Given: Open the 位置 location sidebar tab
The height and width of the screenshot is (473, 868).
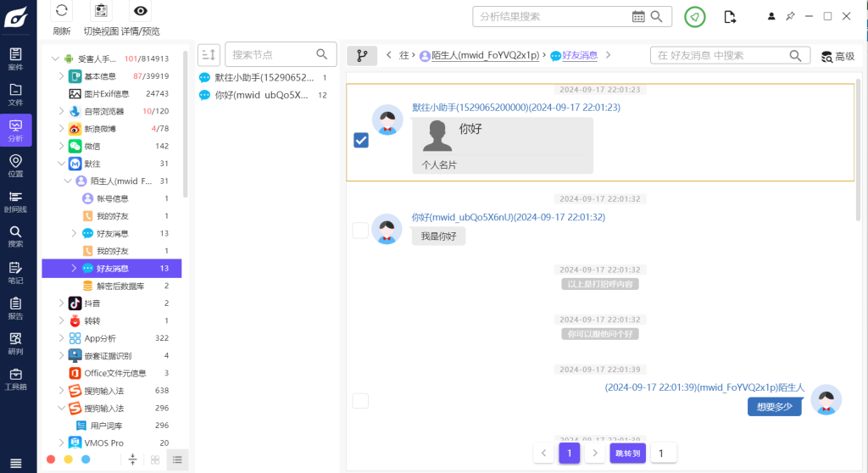Looking at the screenshot, I should tap(15, 165).
